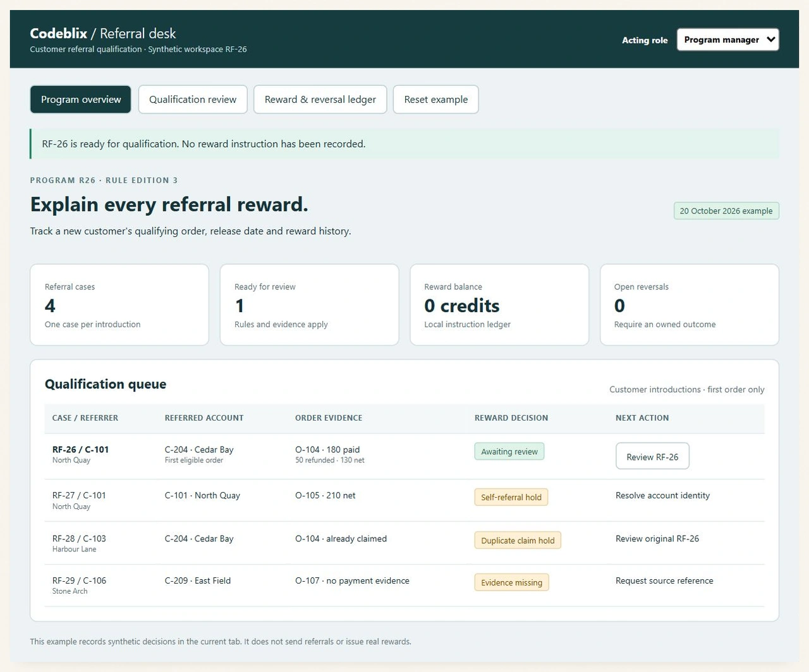Click 'O-105 · 210 net' order evidence

325,495
